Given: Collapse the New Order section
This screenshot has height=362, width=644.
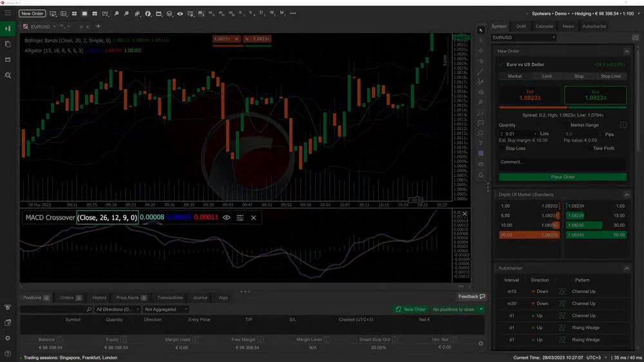Looking at the screenshot, I should tap(627, 52).
